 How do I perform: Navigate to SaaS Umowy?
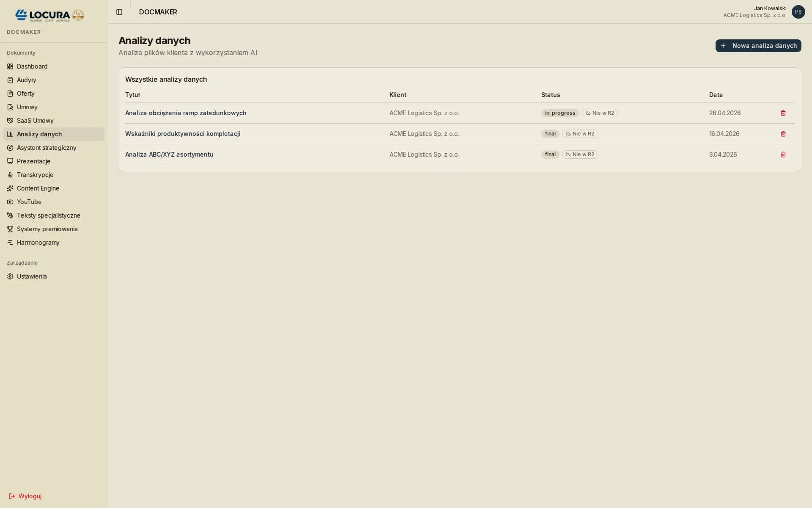35,121
